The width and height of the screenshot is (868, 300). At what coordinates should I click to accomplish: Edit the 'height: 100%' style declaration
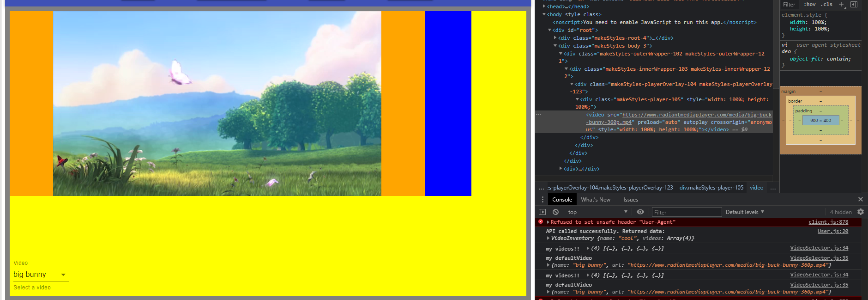809,29
